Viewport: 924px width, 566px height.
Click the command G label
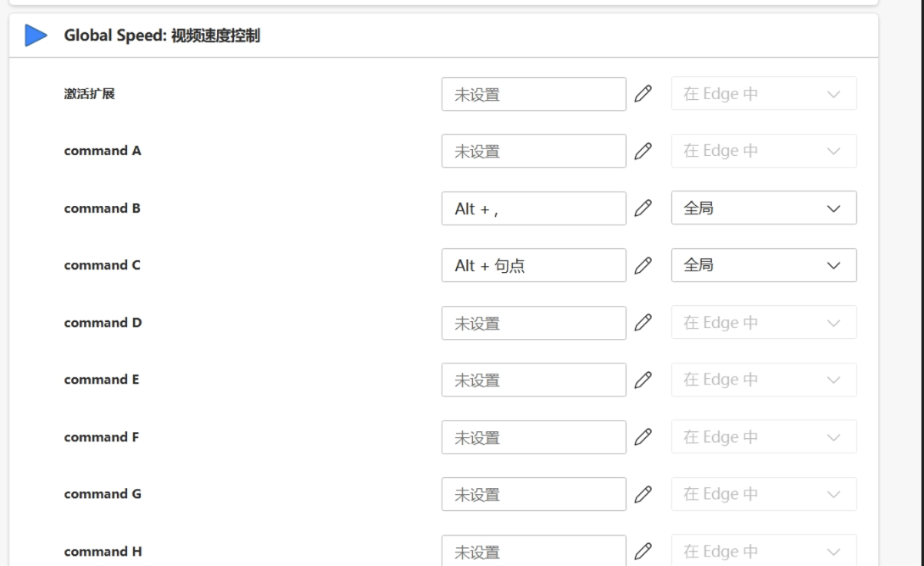(103, 494)
